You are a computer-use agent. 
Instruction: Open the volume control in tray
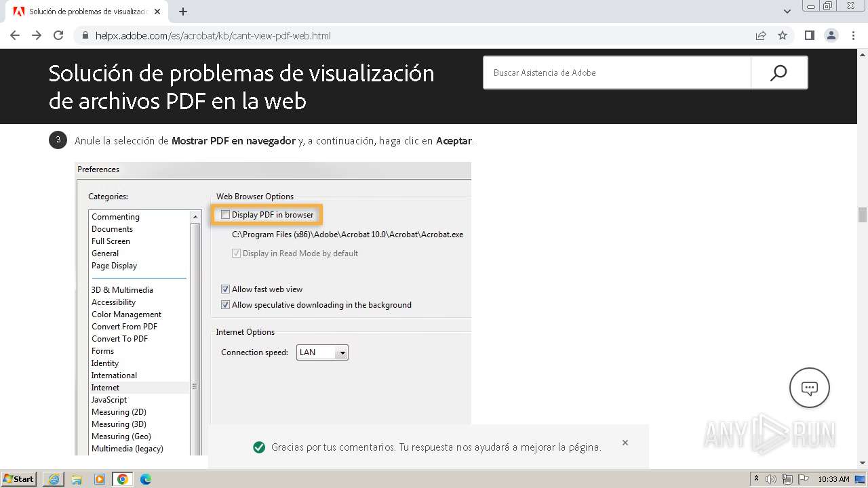(772, 479)
